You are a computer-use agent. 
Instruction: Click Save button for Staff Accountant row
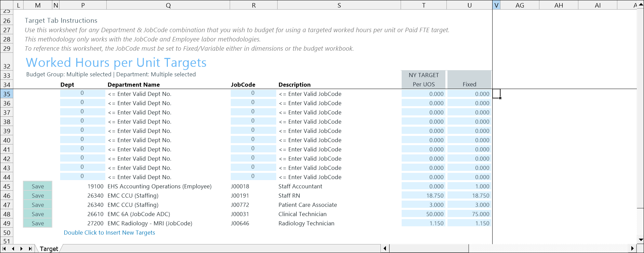tap(38, 186)
